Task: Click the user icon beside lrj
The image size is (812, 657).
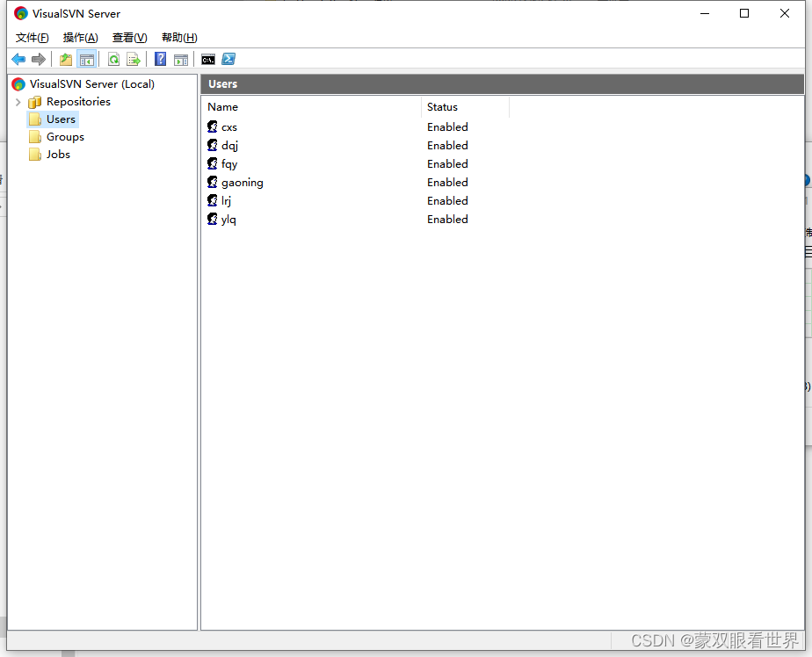Action: [x=213, y=200]
